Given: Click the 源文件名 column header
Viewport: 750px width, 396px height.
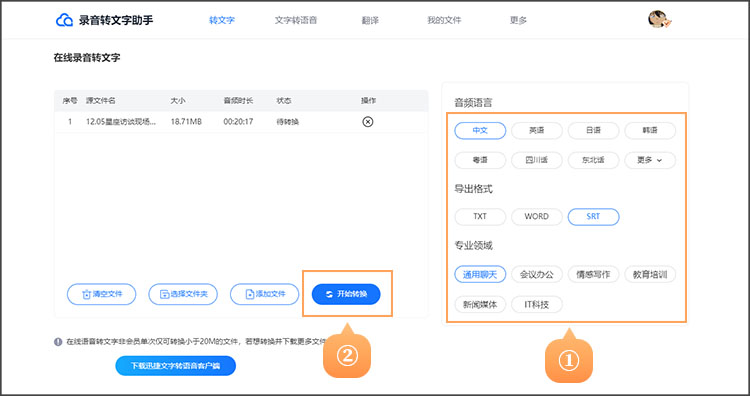Looking at the screenshot, I should point(100,101).
